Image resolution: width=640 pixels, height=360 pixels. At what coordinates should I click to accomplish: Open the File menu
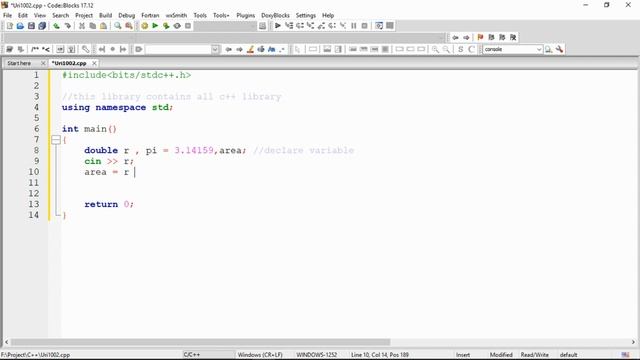pos(7,16)
